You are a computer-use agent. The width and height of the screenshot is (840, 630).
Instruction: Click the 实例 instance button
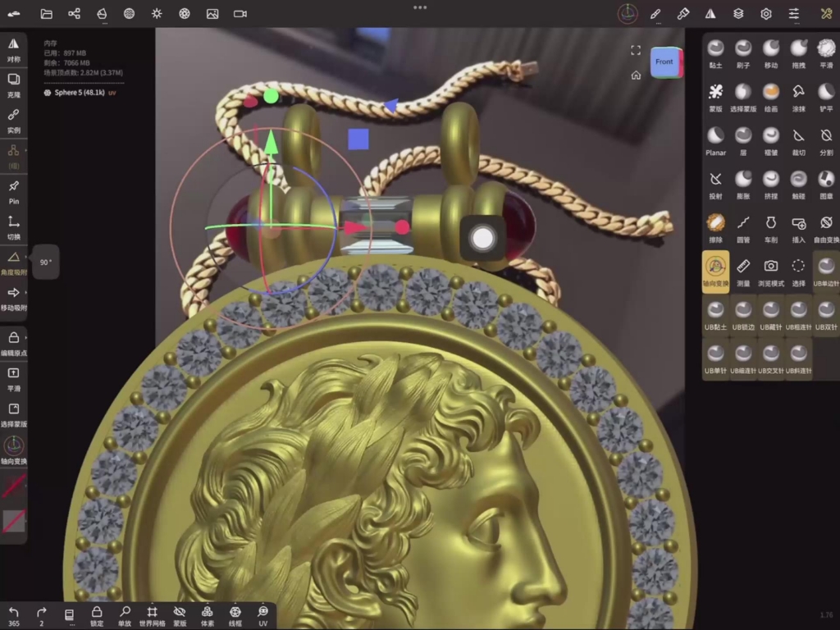14,121
